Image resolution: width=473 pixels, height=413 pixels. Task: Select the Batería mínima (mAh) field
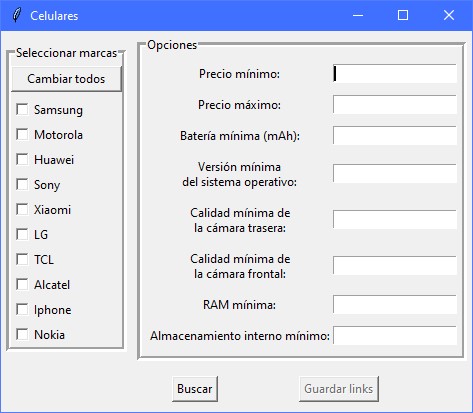click(x=395, y=136)
